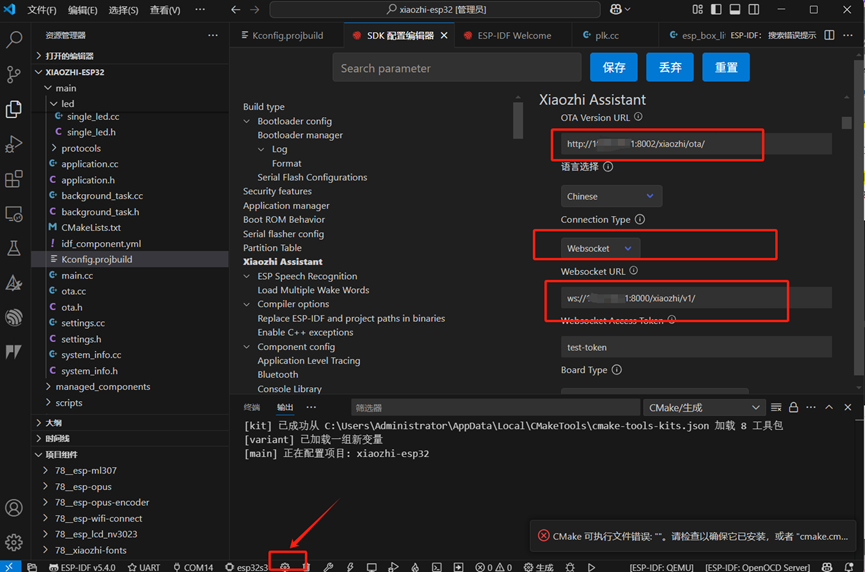The width and height of the screenshot is (865, 572).
Task: Click the Search parameter field
Action: click(457, 68)
